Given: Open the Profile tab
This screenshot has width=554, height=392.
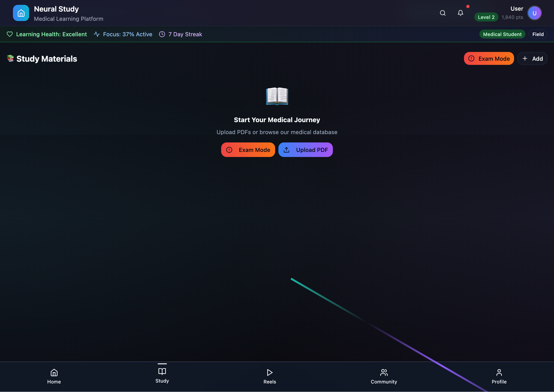Looking at the screenshot, I should click(499, 376).
